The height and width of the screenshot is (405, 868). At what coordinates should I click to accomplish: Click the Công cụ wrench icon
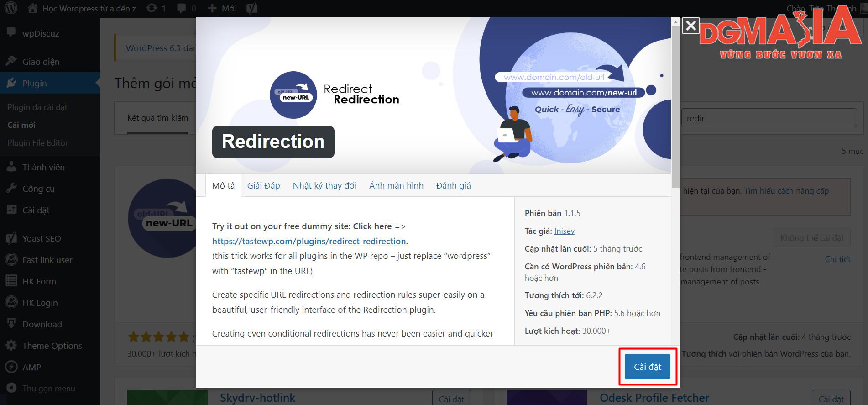click(x=11, y=188)
